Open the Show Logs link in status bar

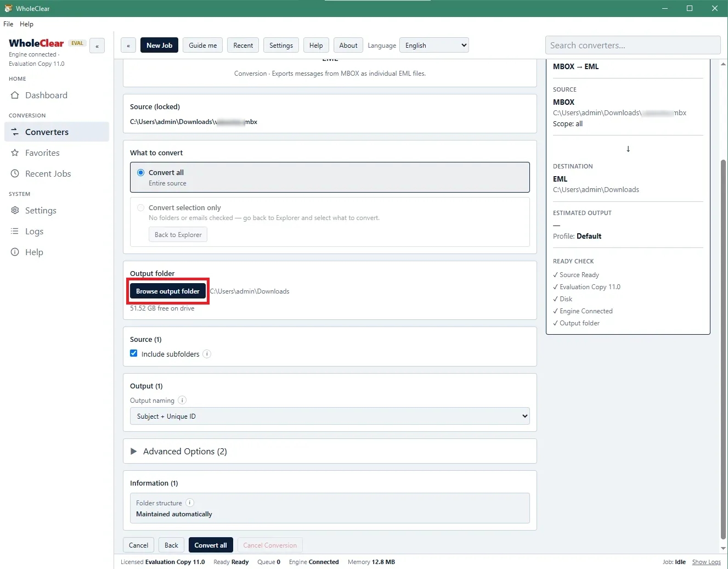(707, 562)
